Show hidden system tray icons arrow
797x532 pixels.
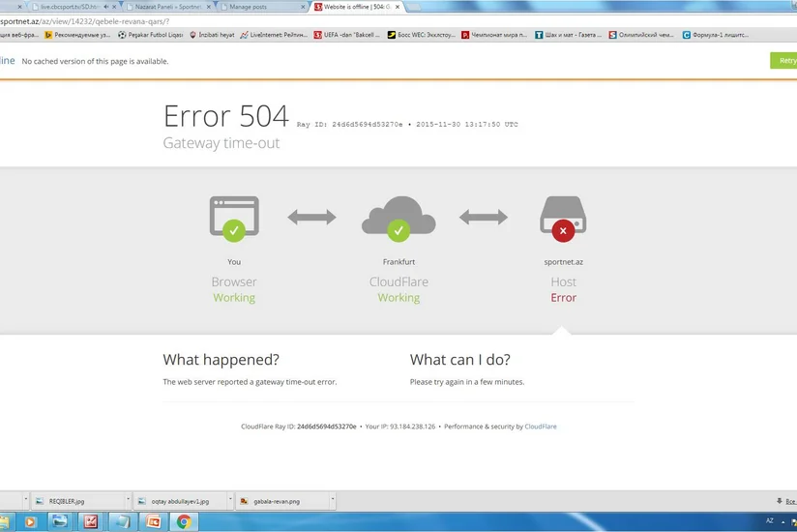coord(783,521)
